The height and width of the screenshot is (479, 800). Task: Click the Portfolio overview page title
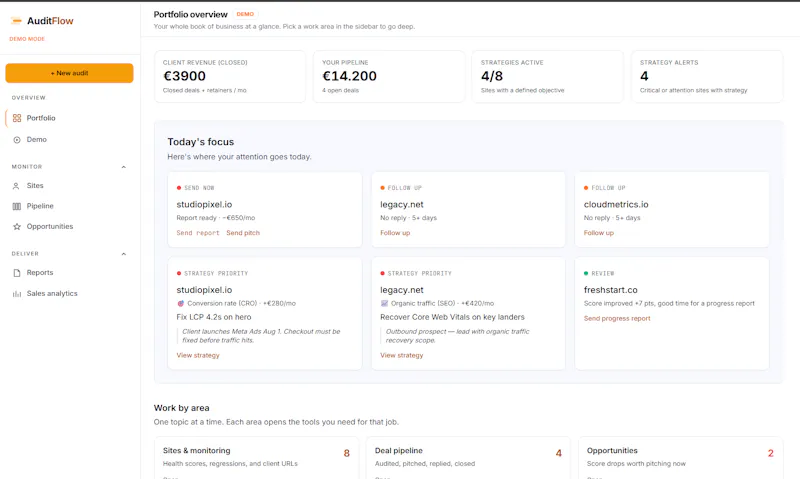click(x=190, y=14)
